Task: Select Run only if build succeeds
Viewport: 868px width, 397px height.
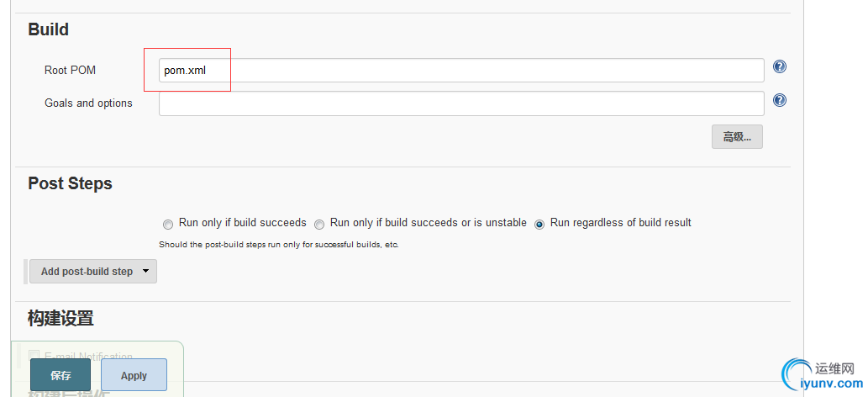Action: (x=168, y=225)
